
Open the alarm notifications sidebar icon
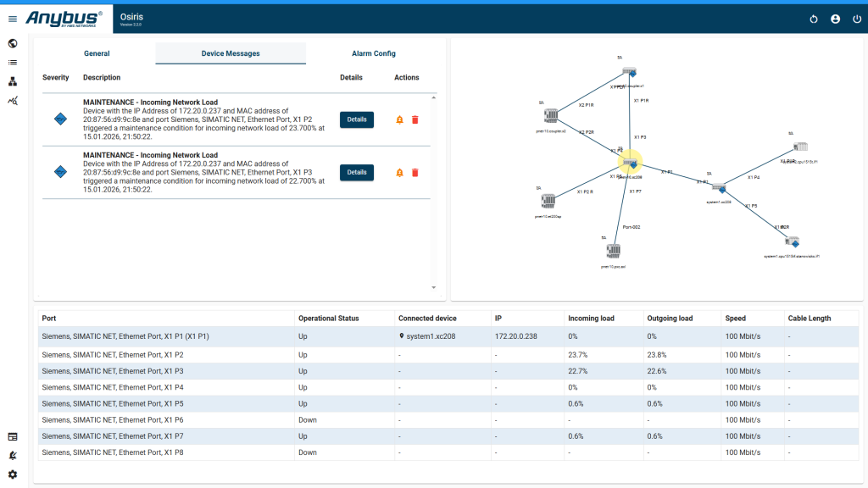(x=12, y=455)
